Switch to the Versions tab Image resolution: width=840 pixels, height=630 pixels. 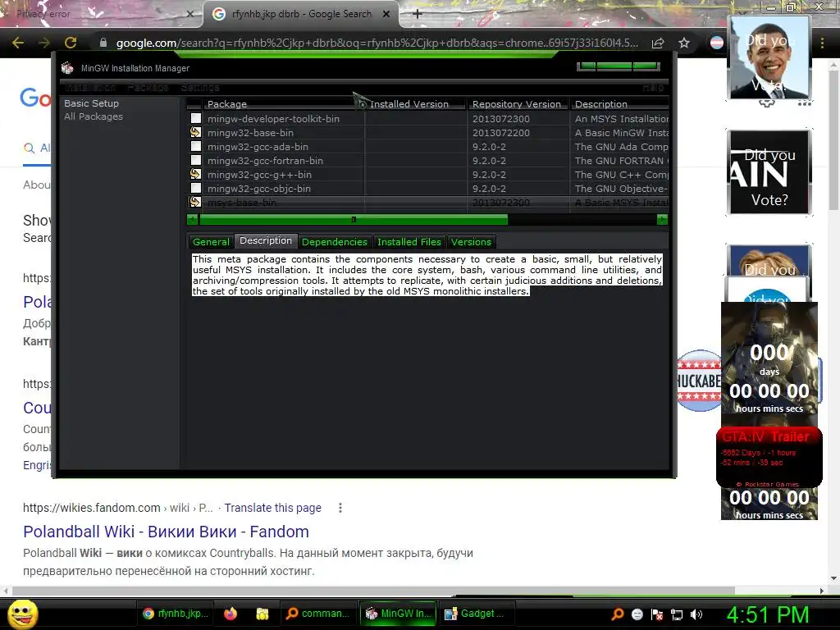(471, 242)
